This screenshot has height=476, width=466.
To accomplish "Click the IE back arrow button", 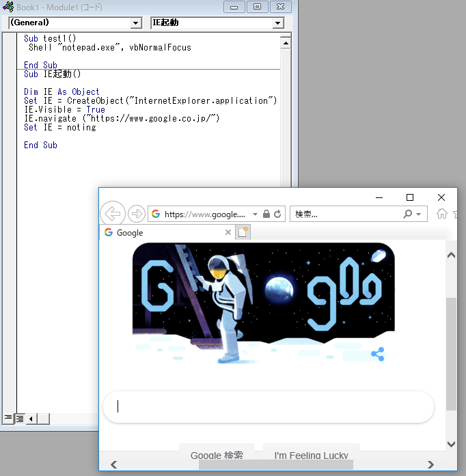I will point(113,214).
